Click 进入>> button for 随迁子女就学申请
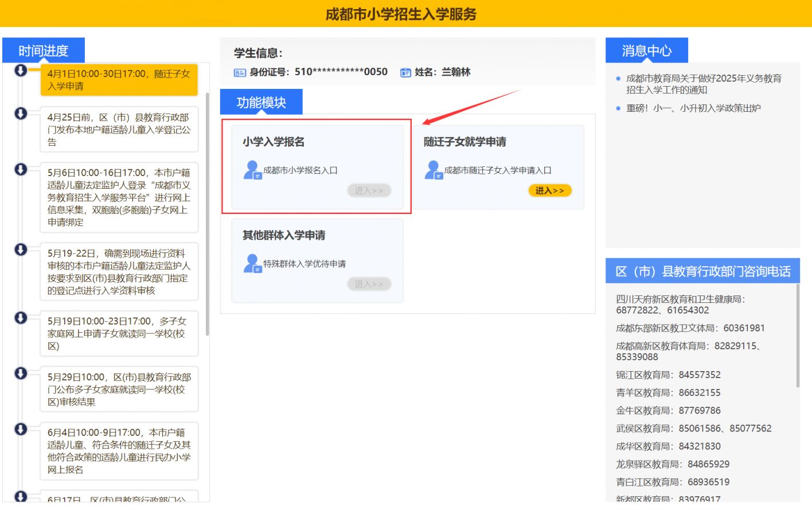Screen dimensions: 812x510 point(550,190)
